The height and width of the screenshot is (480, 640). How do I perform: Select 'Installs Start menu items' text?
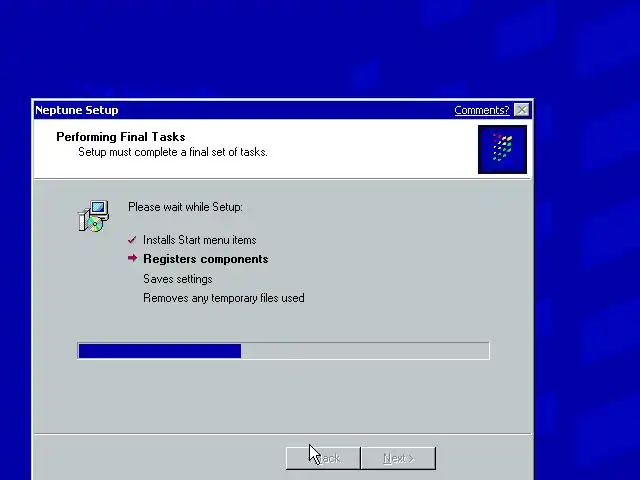click(x=200, y=240)
